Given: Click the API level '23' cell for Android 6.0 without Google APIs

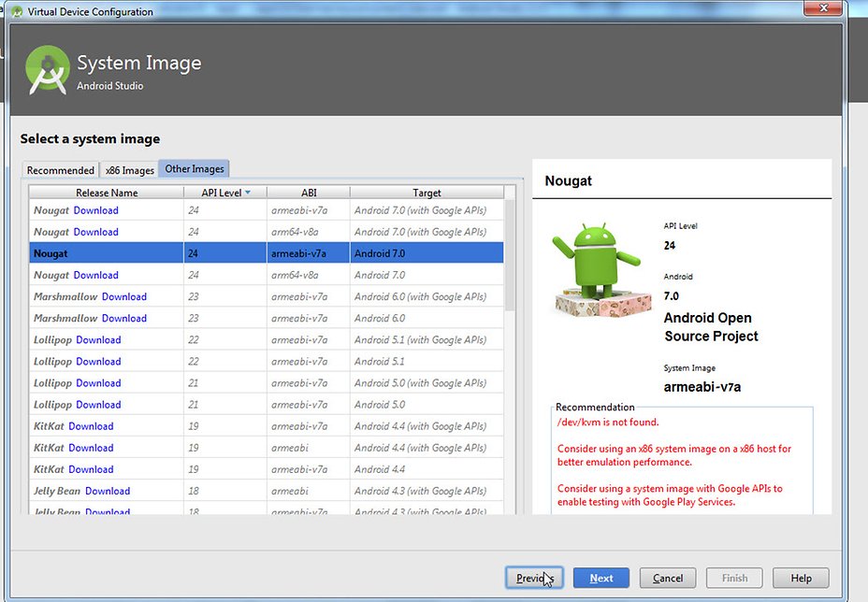Looking at the screenshot, I should click(225, 318).
